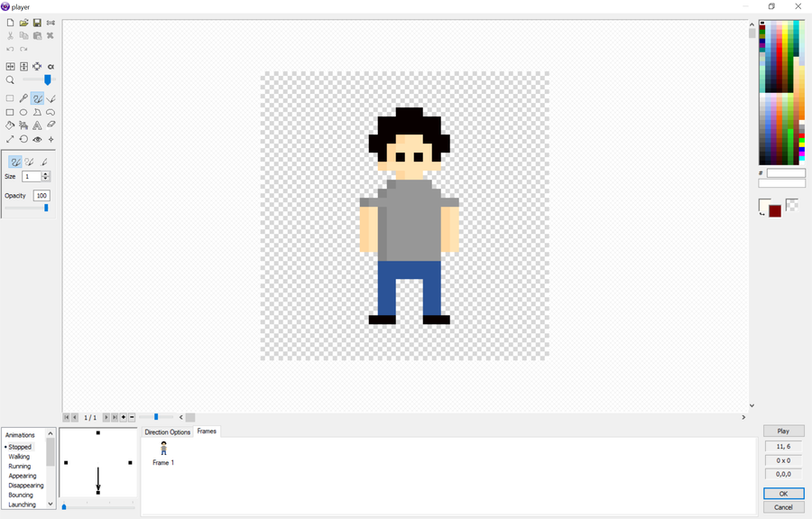The height and width of the screenshot is (519, 812).
Task: Select the Polygon tool
Action: pos(37,112)
